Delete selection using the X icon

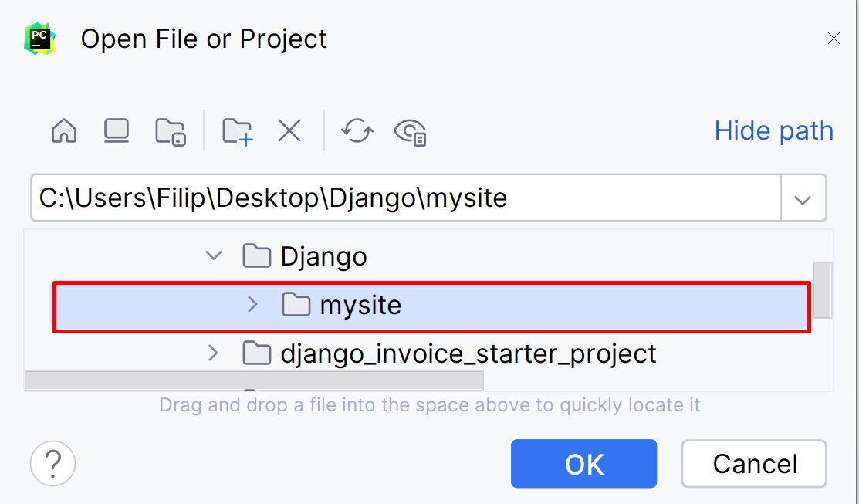[289, 130]
